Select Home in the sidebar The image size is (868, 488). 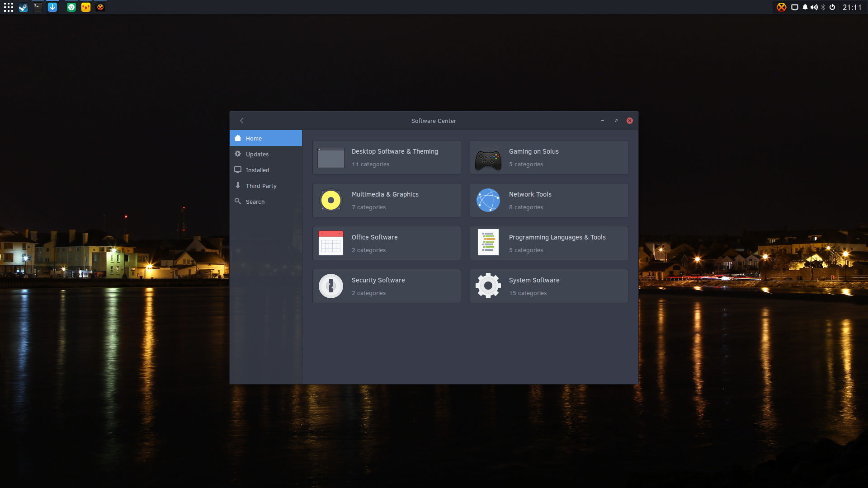266,138
